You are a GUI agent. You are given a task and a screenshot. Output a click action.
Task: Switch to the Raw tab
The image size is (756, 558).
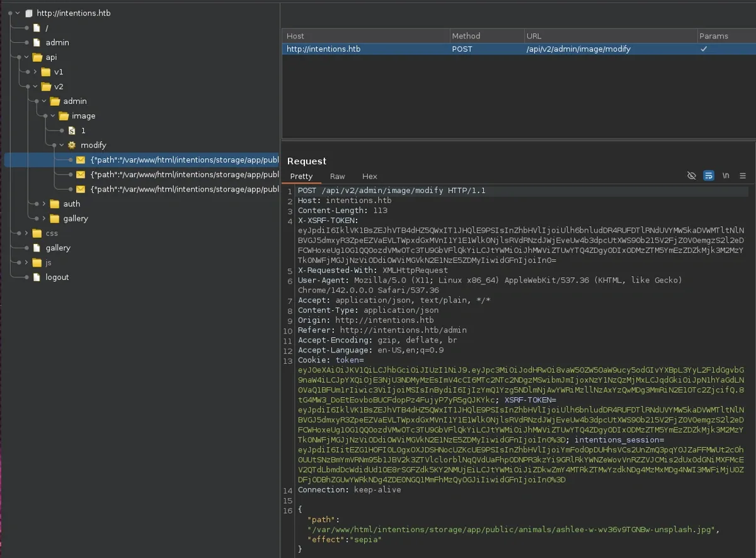point(338,177)
